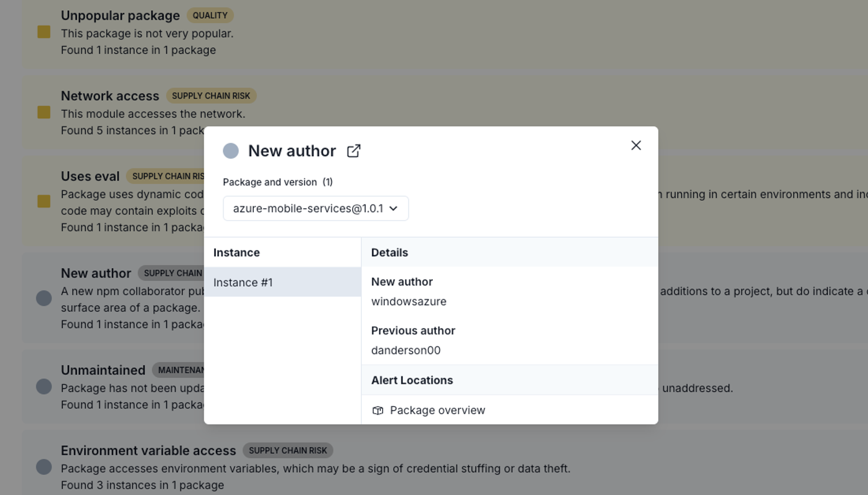Click grey circle next to Unmaintained alert

[x=44, y=387]
